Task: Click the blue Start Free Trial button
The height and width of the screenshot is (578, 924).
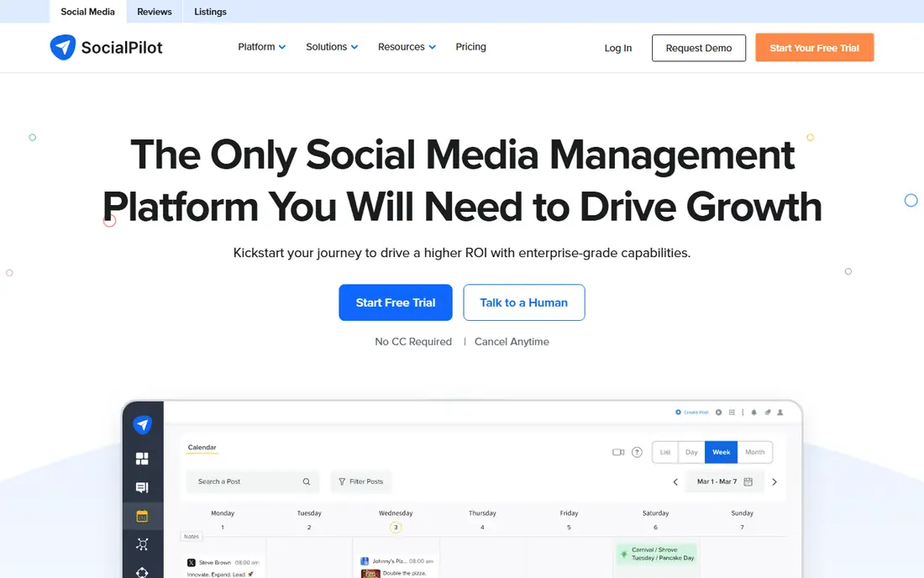Action: pyautogui.click(x=396, y=302)
